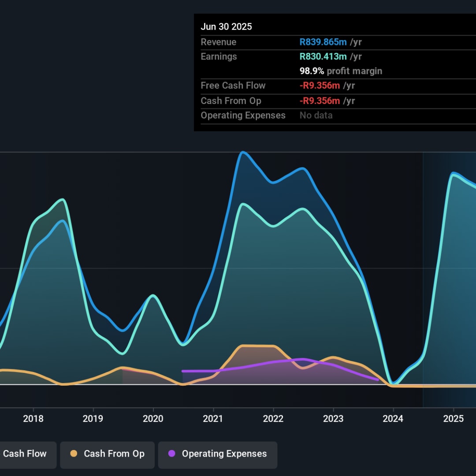Click the purple Operating Expenses legend dot
476x476 pixels.
point(172,454)
